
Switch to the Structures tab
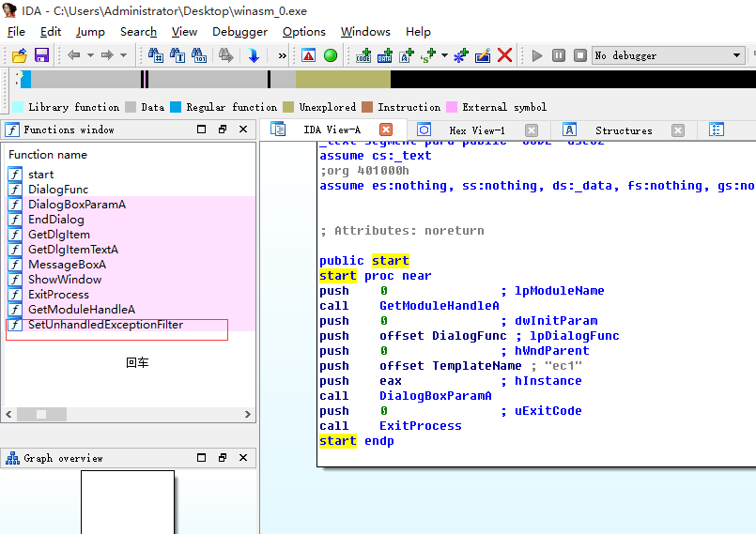(x=623, y=130)
